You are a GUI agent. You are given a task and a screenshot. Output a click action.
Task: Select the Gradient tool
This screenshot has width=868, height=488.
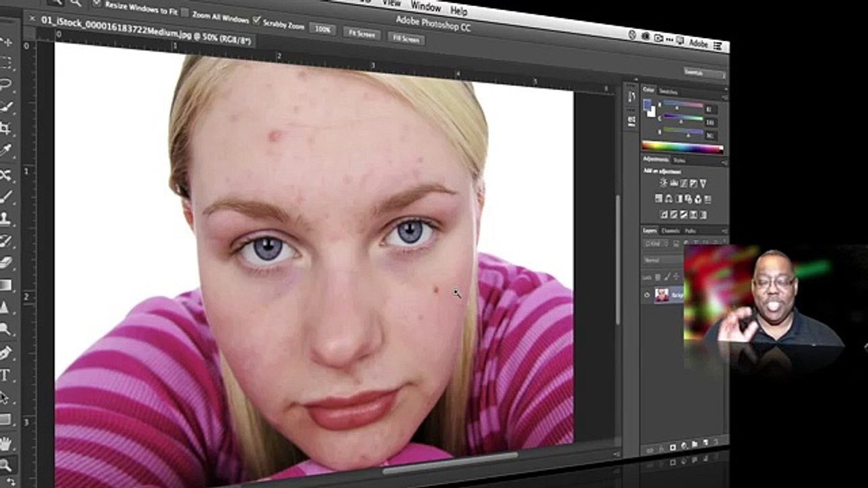(6, 285)
